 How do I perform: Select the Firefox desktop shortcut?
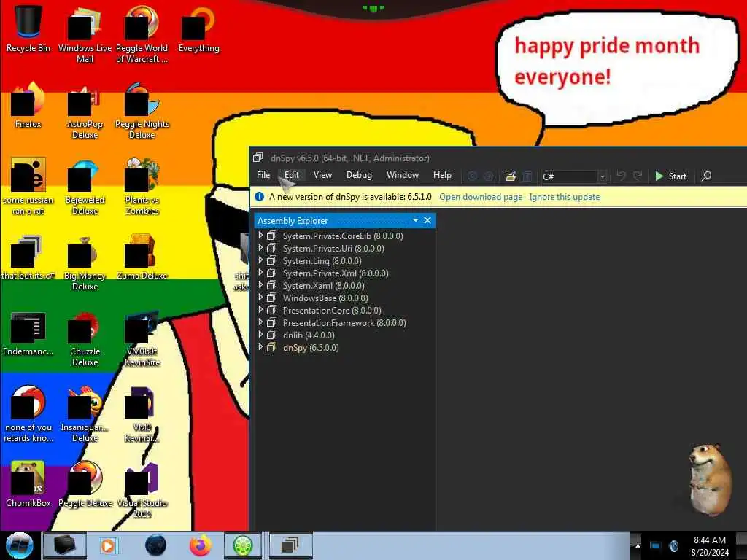[x=28, y=105]
